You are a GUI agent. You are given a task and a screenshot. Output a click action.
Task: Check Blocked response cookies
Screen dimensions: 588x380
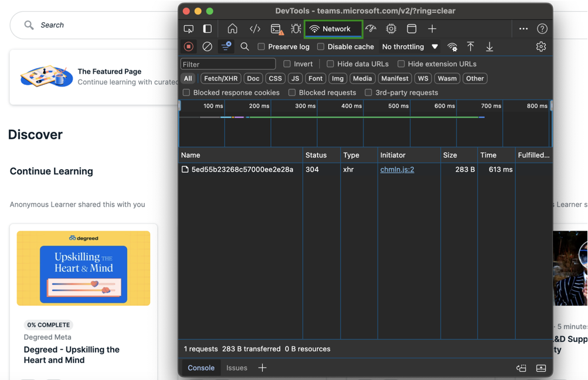[x=186, y=93]
